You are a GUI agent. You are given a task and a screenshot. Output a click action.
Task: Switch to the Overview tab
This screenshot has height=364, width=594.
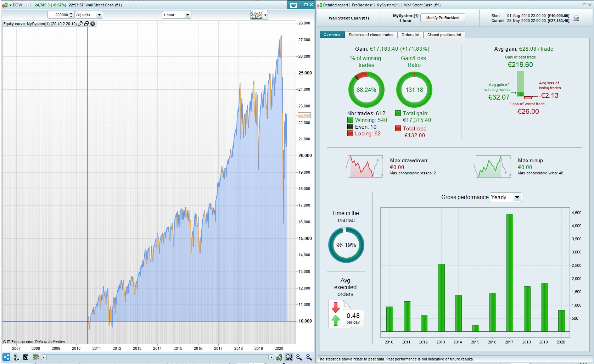coord(332,35)
